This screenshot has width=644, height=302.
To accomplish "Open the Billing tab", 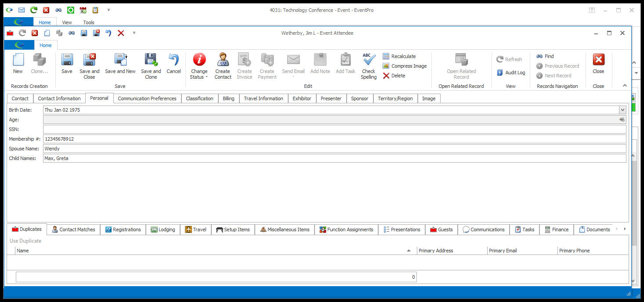I will pyautogui.click(x=228, y=98).
